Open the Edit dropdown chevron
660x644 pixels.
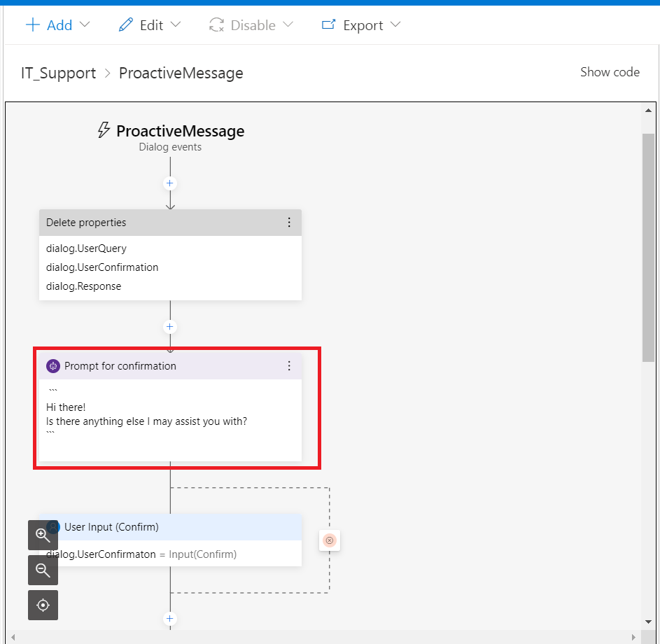(175, 25)
